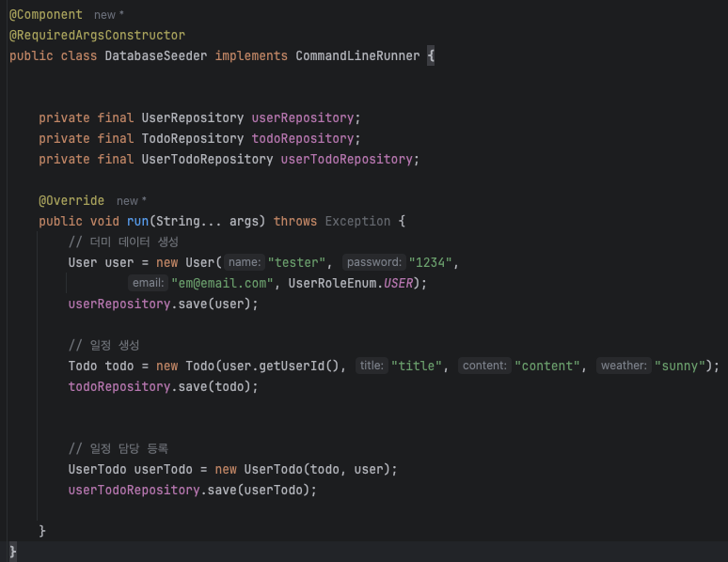Click the CommandLineRunner interface name
This screenshot has width=728, height=562.
pyautogui.click(x=357, y=56)
